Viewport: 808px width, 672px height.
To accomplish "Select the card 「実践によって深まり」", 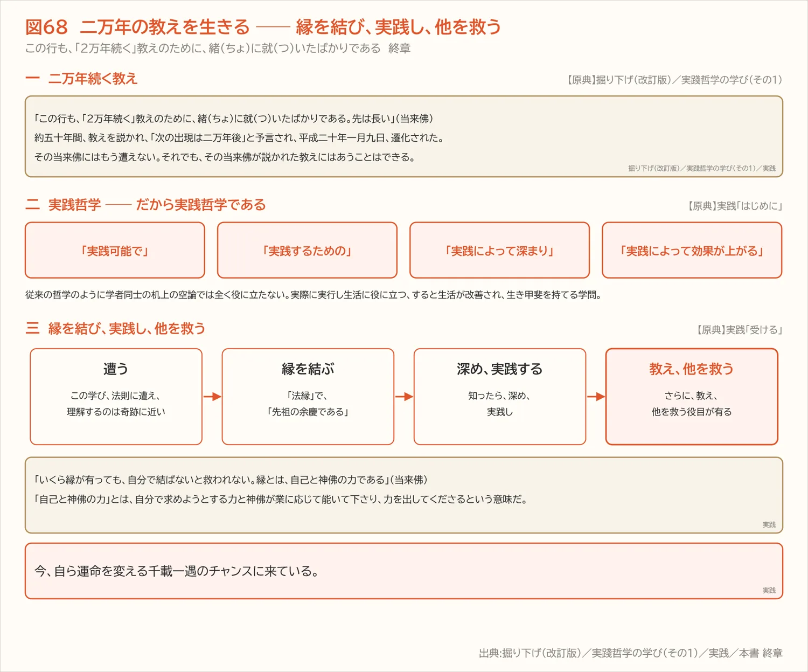I will coord(499,250).
